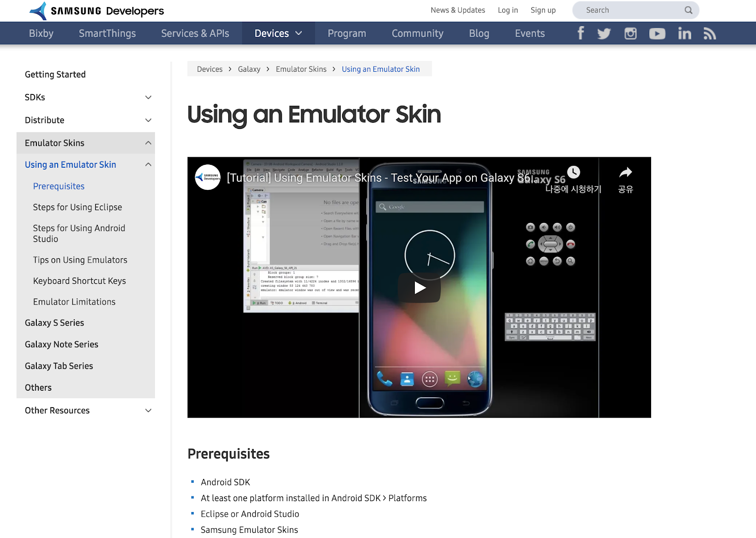Expand the Other Resources chevron
756x538 pixels.
[x=148, y=410]
